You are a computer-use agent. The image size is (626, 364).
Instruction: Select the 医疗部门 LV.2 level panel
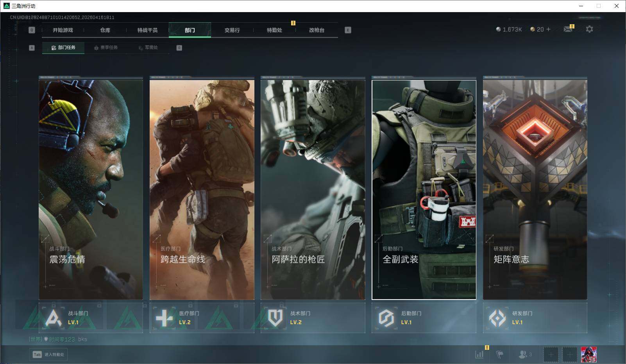click(202, 318)
